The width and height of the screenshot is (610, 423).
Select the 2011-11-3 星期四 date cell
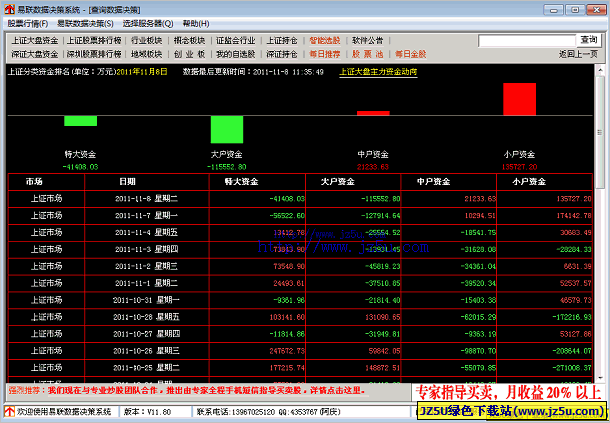tap(147, 249)
